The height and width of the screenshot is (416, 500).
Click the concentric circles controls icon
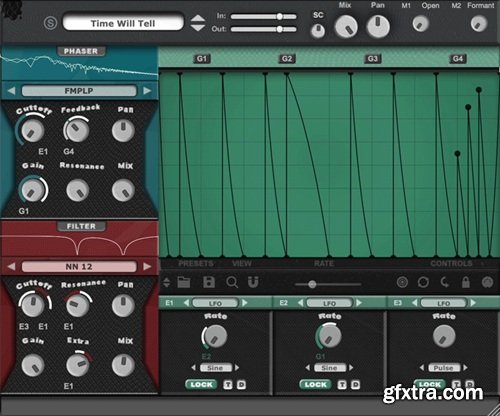pos(402,283)
